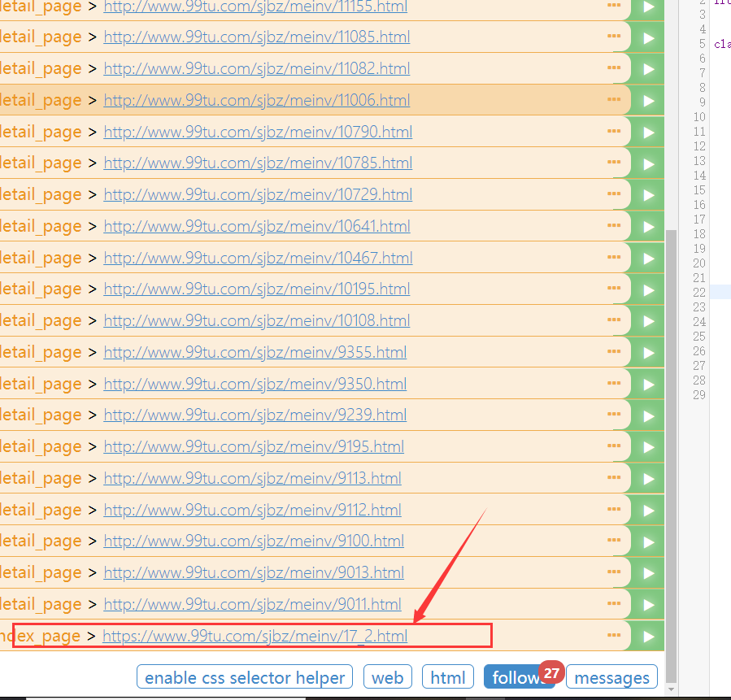Run the 11082.html detail_page task
Image resolution: width=731 pixels, height=700 pixels.
648,69
